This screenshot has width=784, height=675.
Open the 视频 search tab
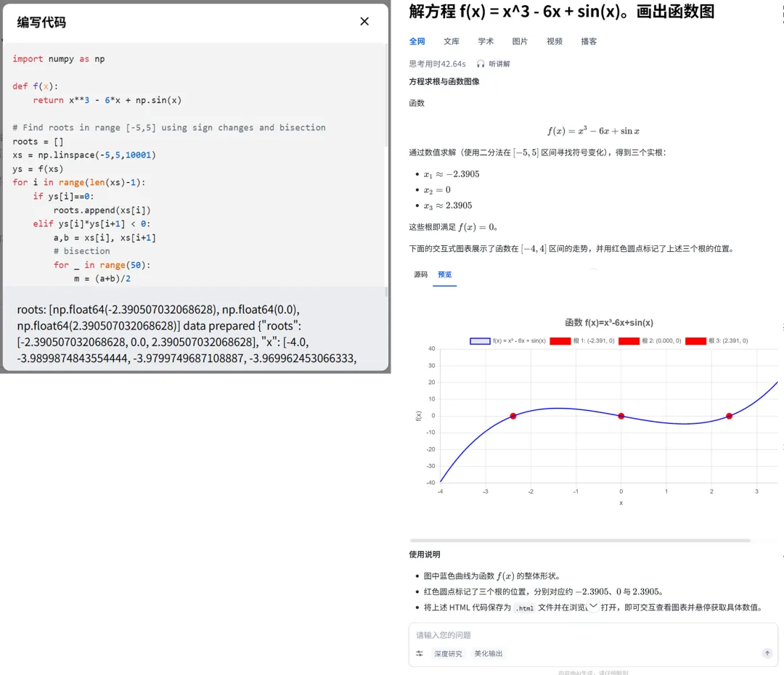554,41
